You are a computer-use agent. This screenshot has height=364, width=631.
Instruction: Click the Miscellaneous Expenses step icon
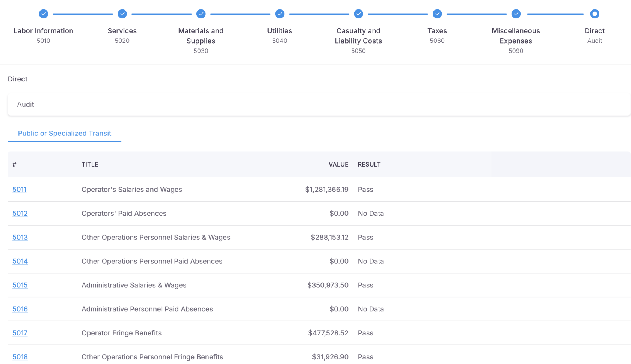coord(516,14)
